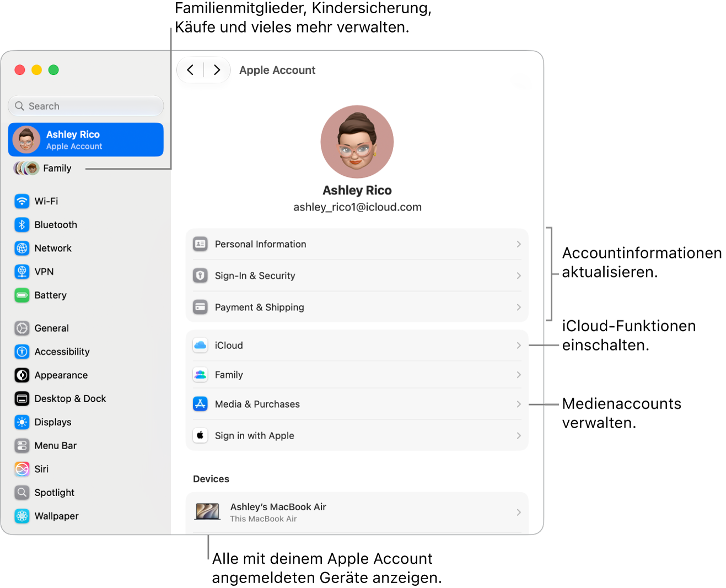The height and width of the screenshot is (588, 726).
Task: Select the Accessibility icon
Action: (22, 352)
